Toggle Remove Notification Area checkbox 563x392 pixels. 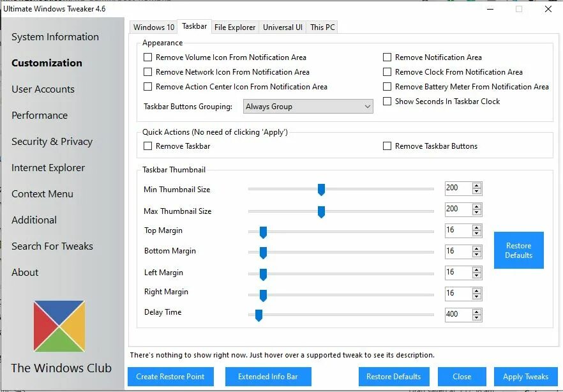click(387, 57)
